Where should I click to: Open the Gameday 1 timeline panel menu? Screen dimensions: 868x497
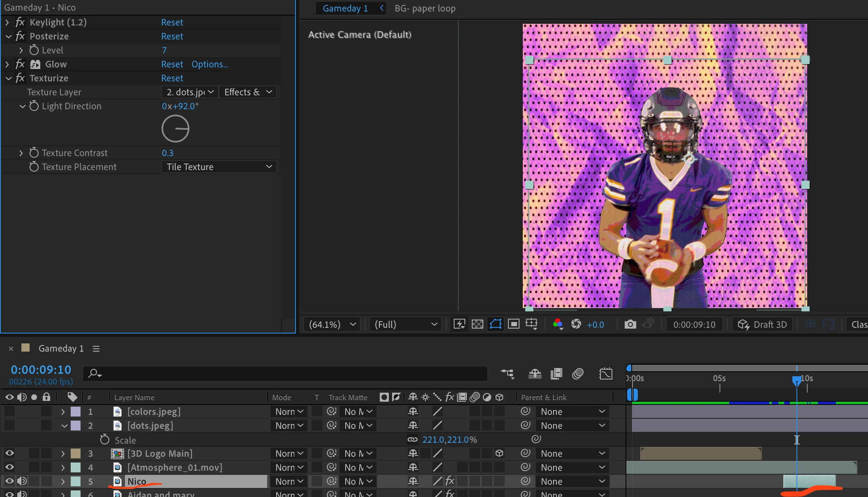[x=96, y=349]
